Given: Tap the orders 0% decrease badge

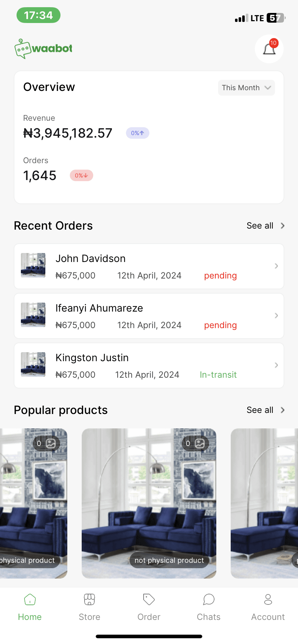Looking at the screenshot, I should 81,175.
